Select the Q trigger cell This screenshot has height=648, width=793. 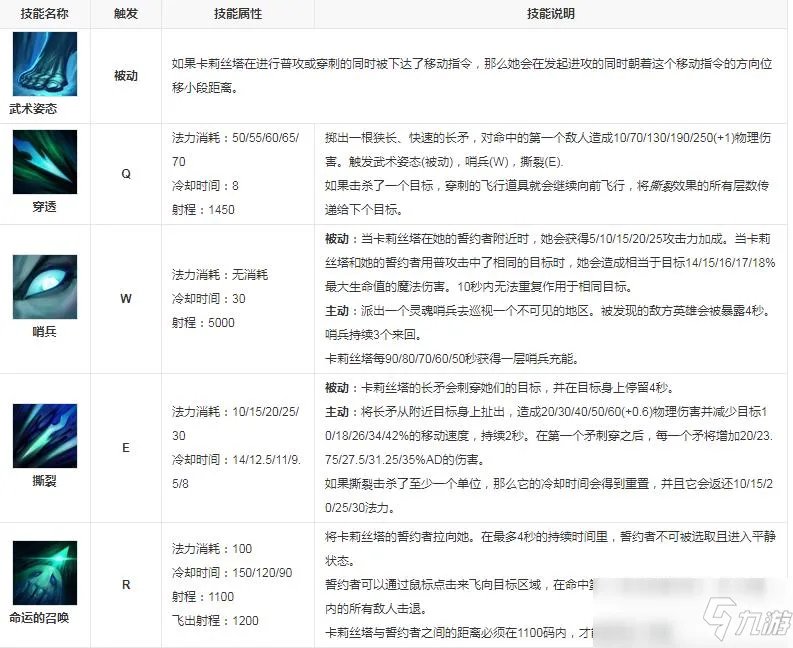126,174
